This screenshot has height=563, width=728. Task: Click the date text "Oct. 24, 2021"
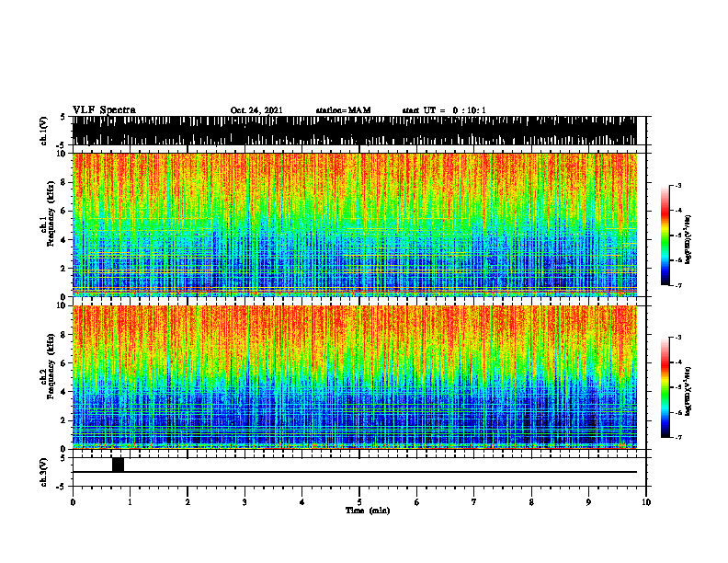tap(256, 110)
